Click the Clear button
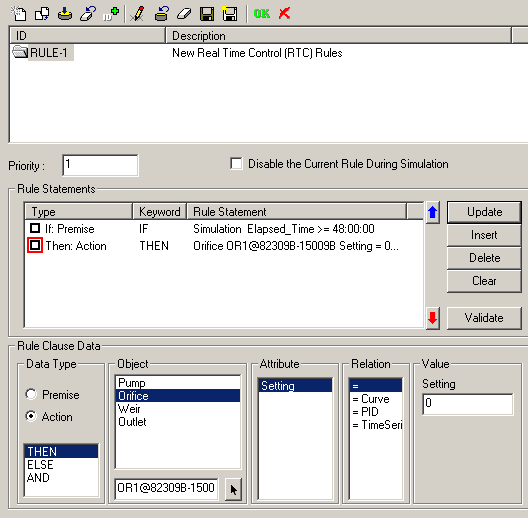 pyautogui.click(x=484, y=281)
